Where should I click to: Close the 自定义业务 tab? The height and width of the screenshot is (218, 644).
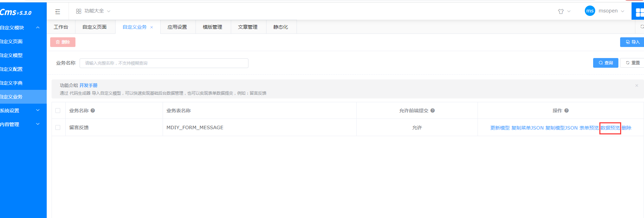152,27
